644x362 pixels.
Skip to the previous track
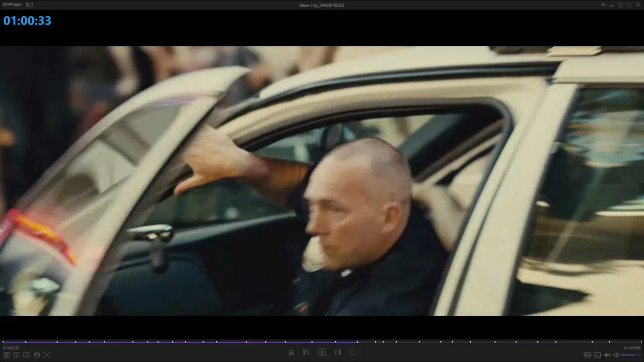coord(306,352)
